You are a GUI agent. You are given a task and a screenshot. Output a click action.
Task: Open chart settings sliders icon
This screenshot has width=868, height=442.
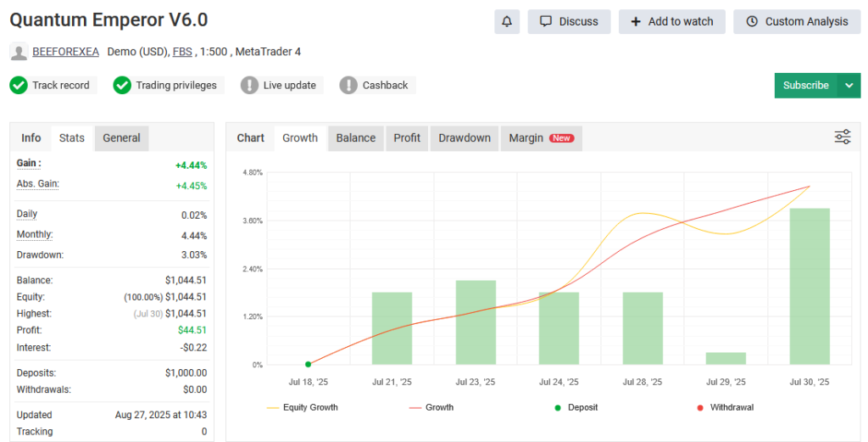842,137
